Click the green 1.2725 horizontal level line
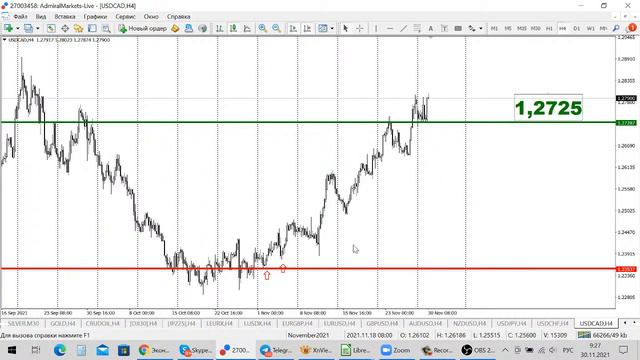The height and width of the screenshot is (360, 640). coord(308,122)
